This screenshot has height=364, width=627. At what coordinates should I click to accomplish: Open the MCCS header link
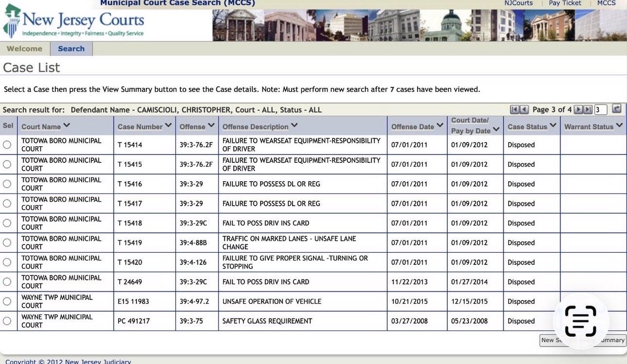(x=607, y=3)
